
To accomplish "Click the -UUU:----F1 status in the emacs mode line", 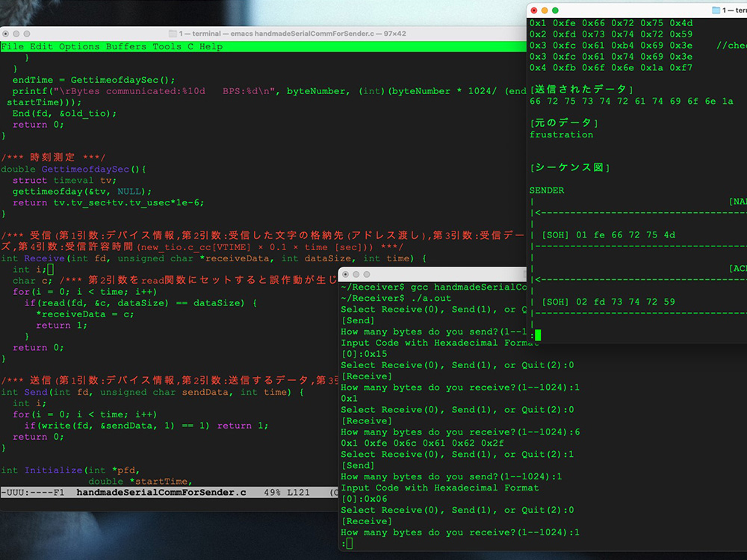I will click(x=34, y=492).
